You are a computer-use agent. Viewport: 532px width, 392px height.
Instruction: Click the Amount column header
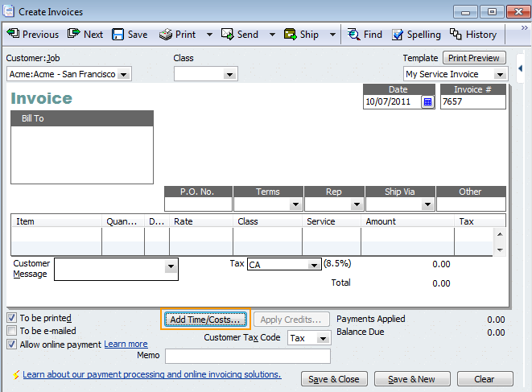pyautogui.click(x=408, y=221)
